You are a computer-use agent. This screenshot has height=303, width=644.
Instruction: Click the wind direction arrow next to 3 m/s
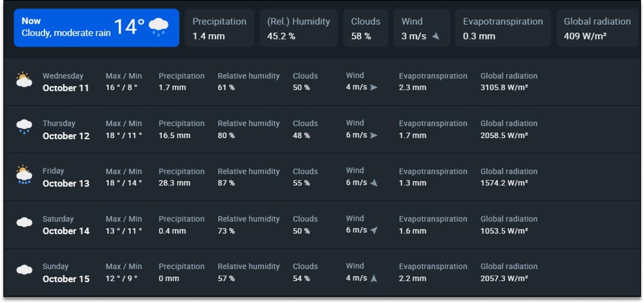(x=436, y=36)
